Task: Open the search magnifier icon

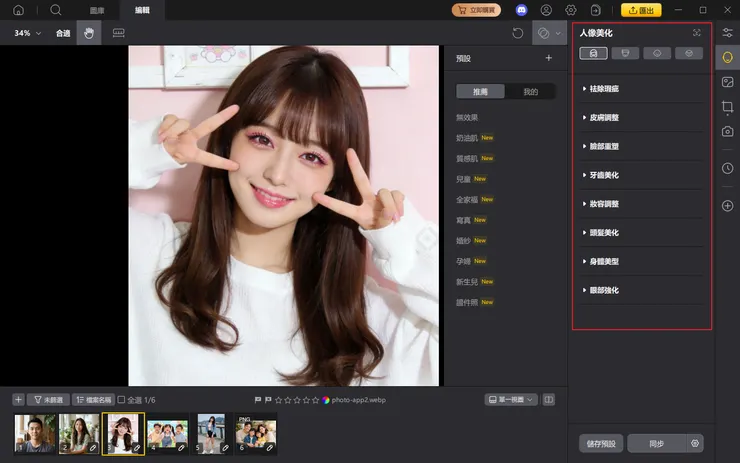Action: [x=56, y=10]
